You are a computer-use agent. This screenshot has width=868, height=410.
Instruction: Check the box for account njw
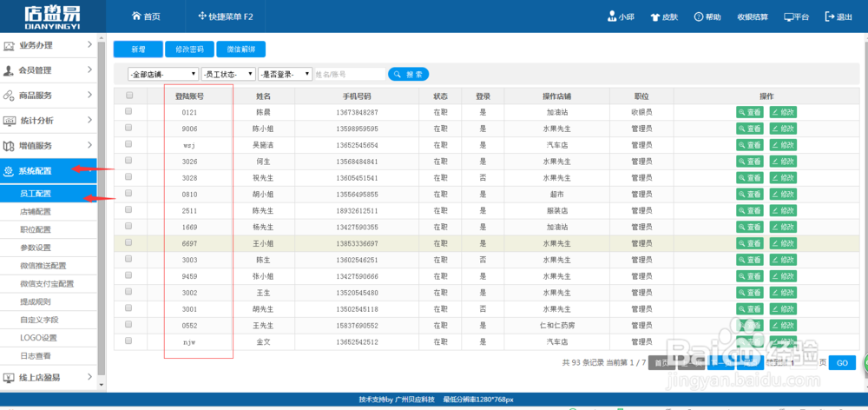coord(129,341)
